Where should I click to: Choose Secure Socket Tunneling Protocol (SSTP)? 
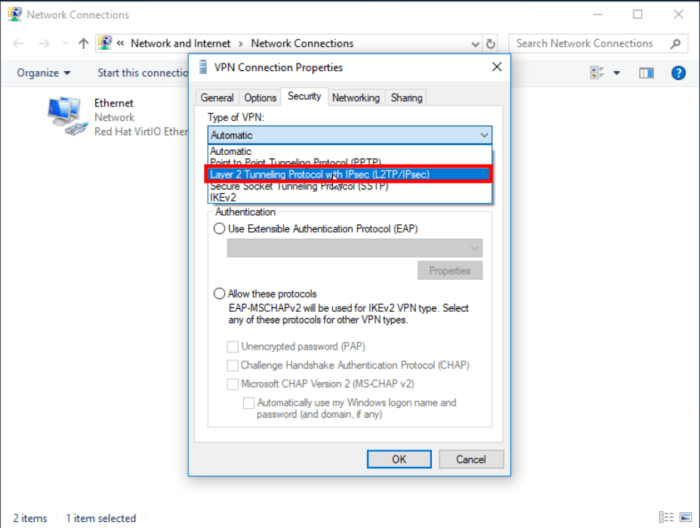tap(350, 187)
